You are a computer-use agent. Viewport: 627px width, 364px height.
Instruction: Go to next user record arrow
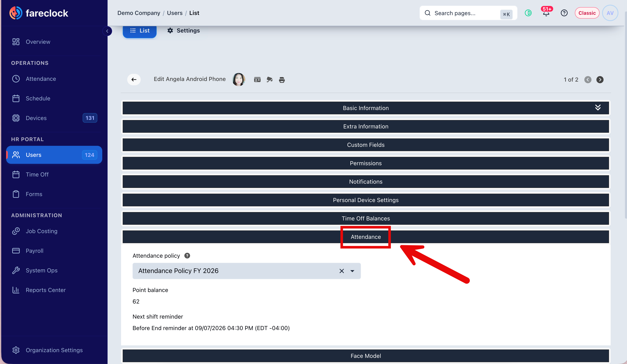coord(600,80)
